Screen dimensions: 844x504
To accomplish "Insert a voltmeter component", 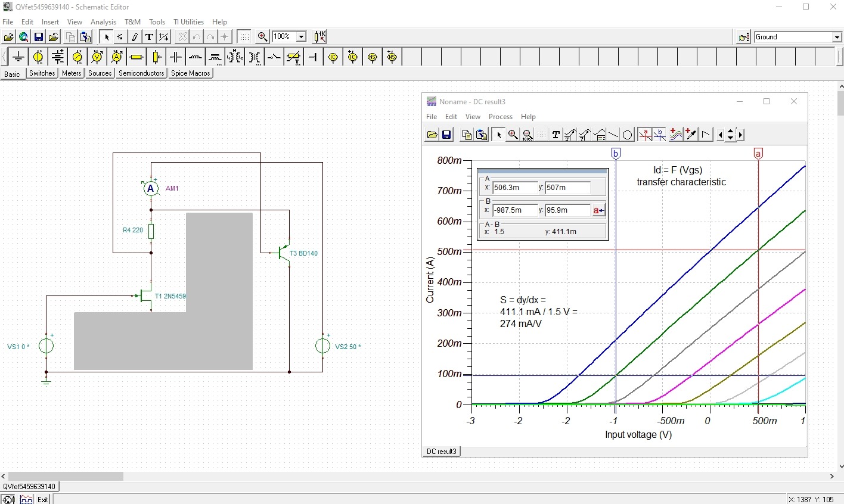I will 97,57.
